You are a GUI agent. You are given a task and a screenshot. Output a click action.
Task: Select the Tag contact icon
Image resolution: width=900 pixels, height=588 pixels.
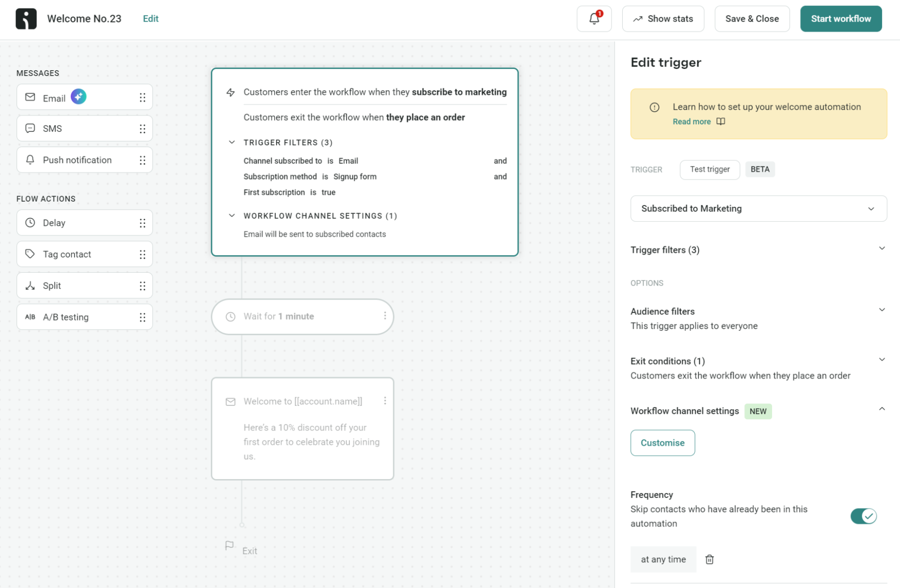click(30, 254)
